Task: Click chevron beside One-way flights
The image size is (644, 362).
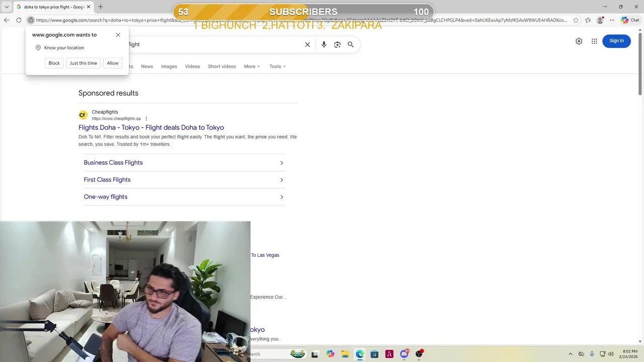Action: coord(282,197)
